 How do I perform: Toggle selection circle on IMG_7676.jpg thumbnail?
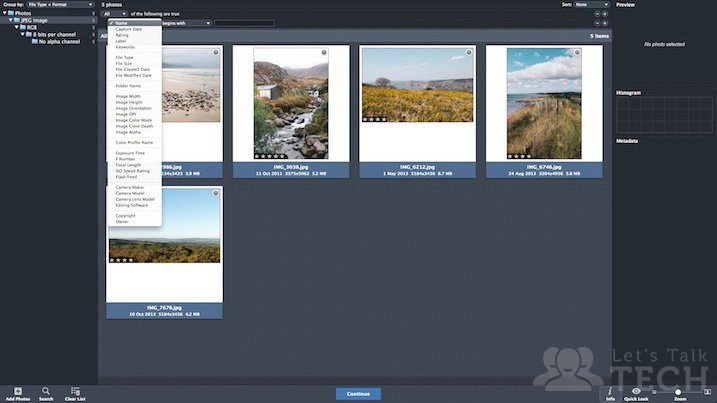tap(216, 193)
